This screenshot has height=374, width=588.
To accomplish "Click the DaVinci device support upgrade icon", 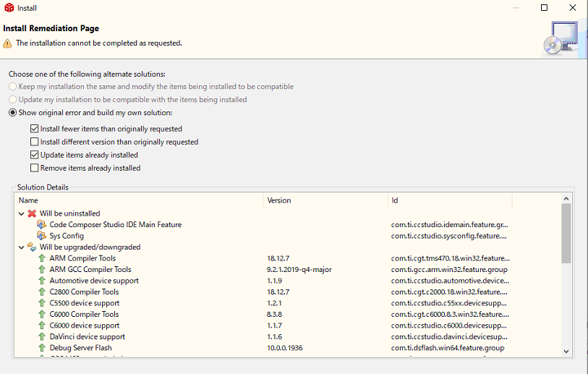I will (42, 337).
